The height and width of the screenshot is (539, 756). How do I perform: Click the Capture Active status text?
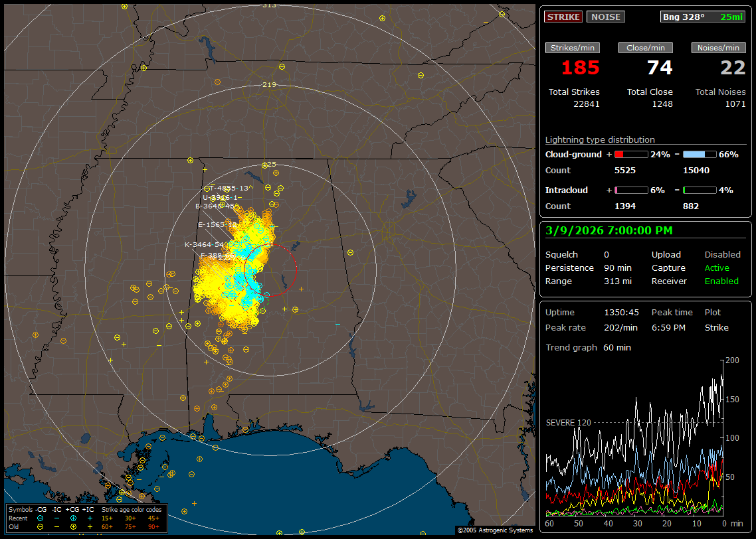(717, 268)
